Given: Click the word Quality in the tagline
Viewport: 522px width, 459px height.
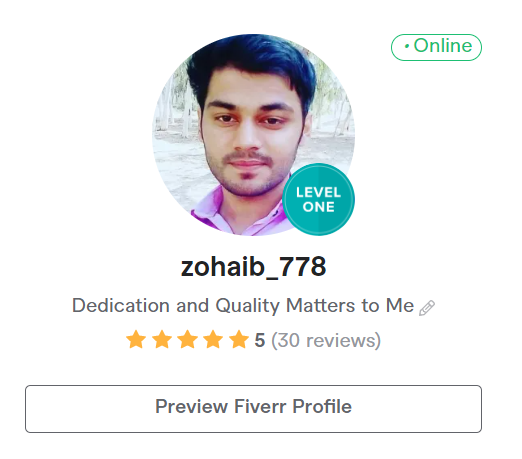Looking at the screenshot, I should click(x=247, y=306).
